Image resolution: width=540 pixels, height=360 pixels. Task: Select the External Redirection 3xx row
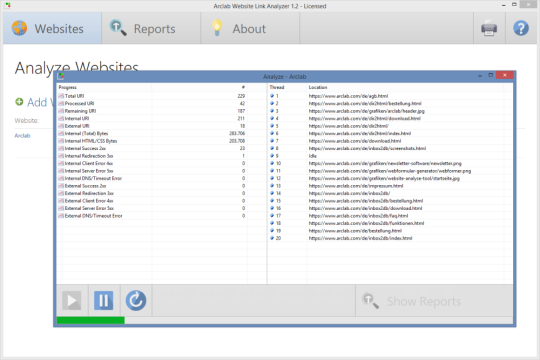click(152, 193)
